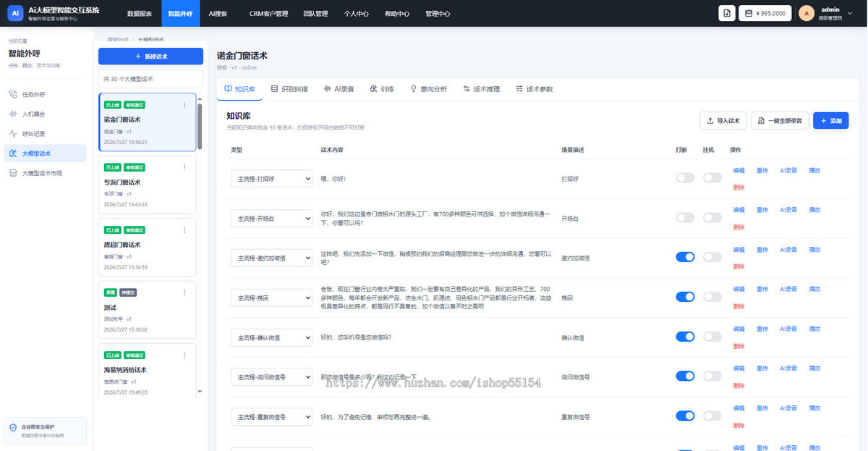Viewport: 868px width, 451px height.
Task: Open 团队管理 in top navigation
Action: point(315,14)
